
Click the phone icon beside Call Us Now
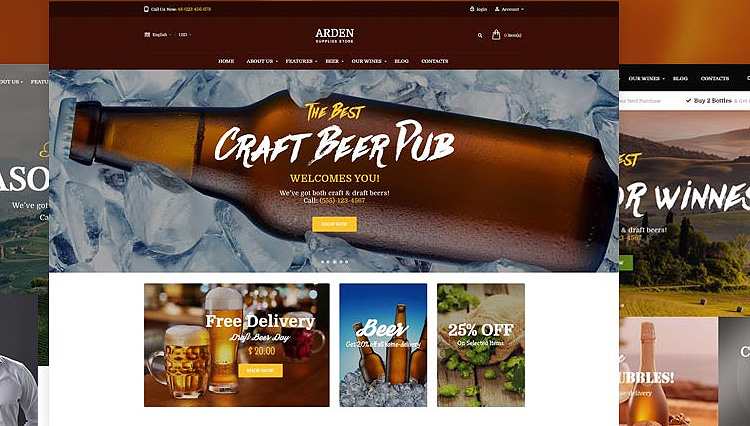(x=146, y=9)
